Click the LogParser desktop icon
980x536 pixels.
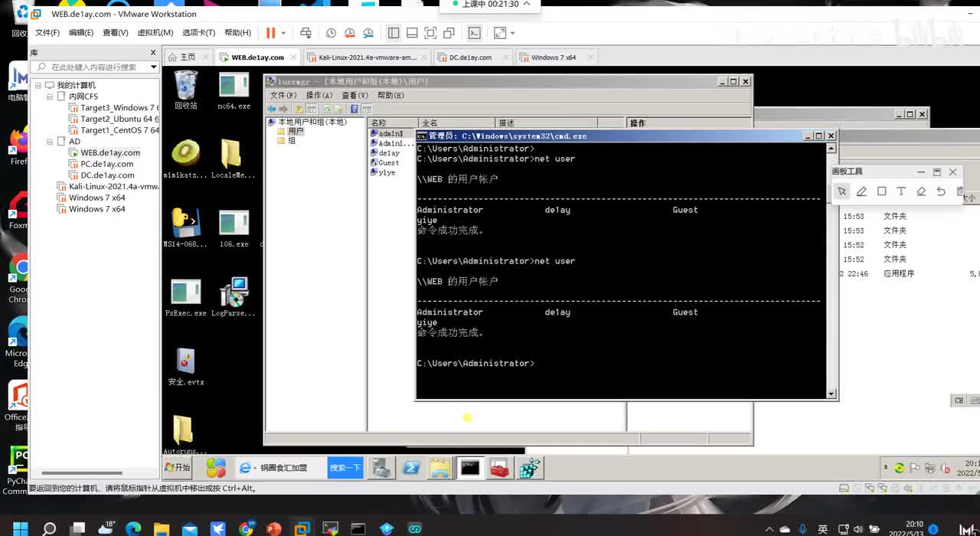tap(233, 297)
